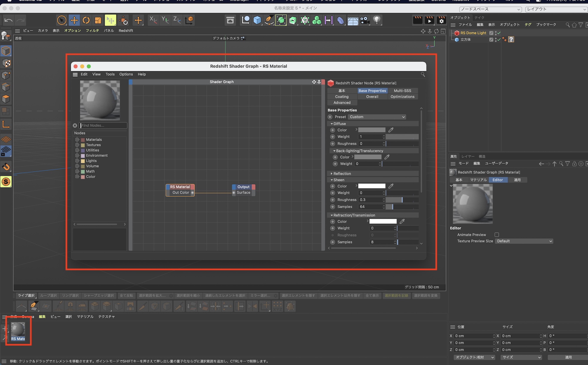
Task: Click the 適用 button under coordinates
Action: click(x=568, y=357)
